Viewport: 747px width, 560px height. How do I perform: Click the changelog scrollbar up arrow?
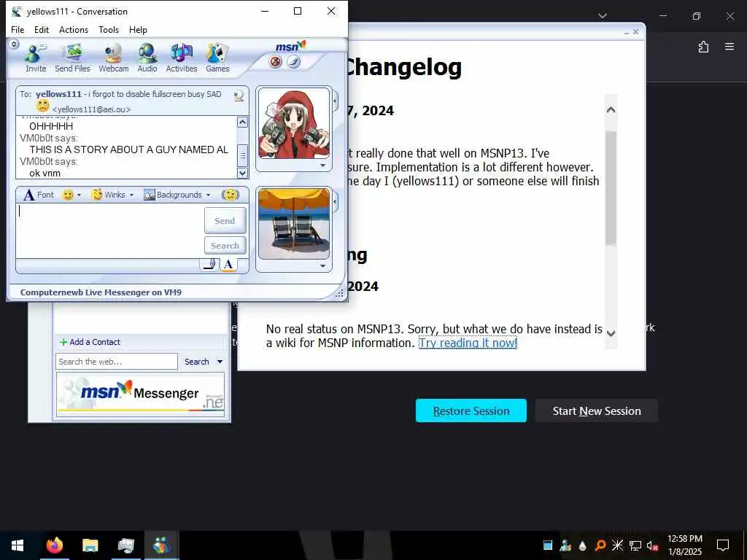point(611,111)
